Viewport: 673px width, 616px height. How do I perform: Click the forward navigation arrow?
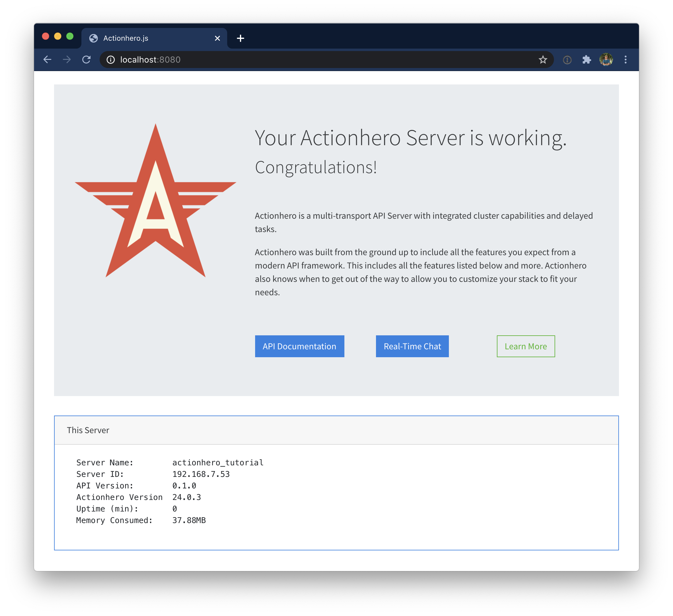(x=67, y=60)
